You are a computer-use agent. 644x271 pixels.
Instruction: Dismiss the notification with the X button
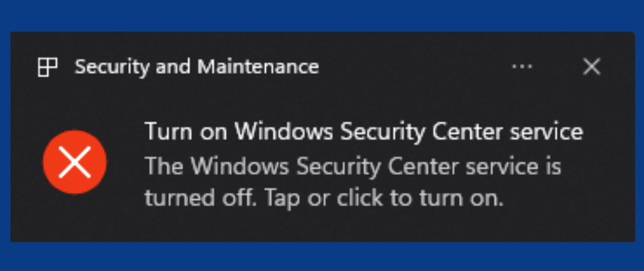(592, 66)
